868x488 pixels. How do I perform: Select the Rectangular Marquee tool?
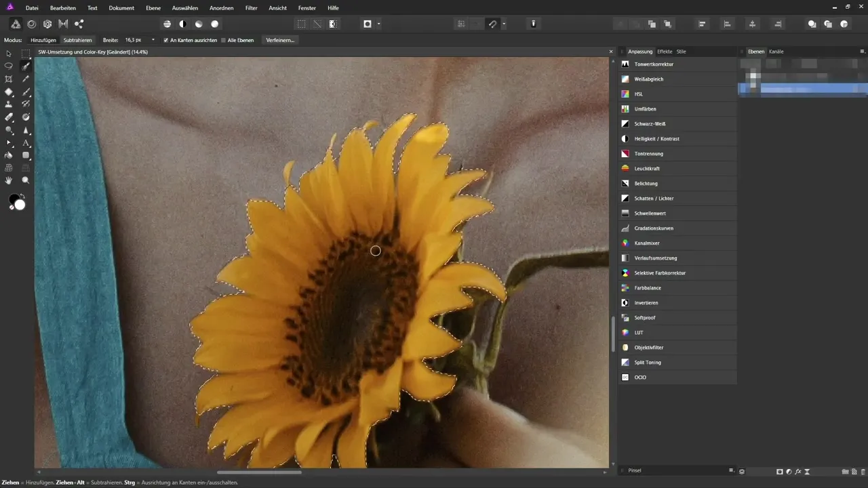26,53
